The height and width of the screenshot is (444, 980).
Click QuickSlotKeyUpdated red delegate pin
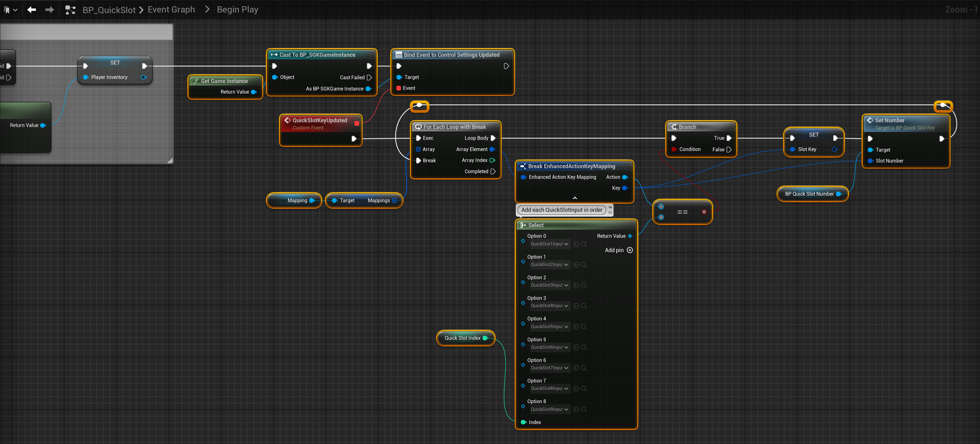357,123
